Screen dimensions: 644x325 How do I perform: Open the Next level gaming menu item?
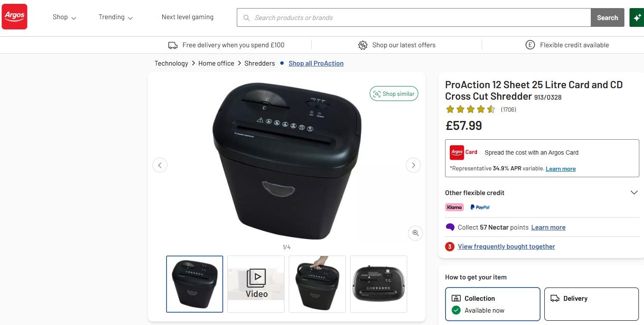(187, 17)
